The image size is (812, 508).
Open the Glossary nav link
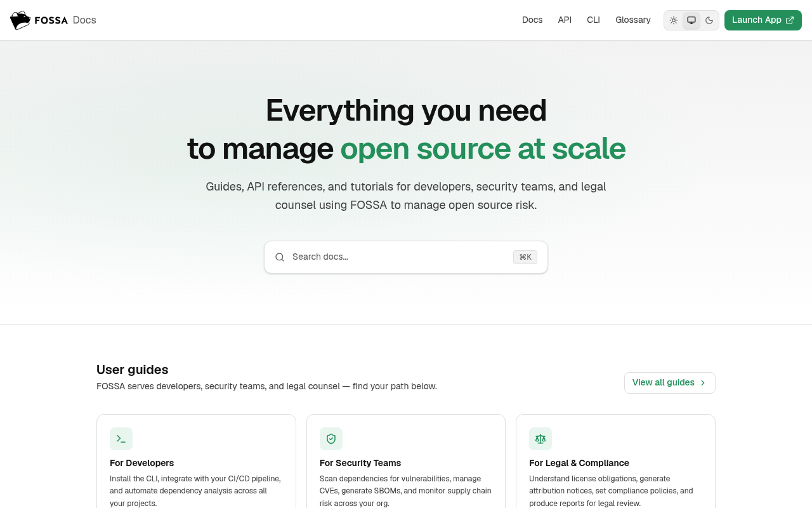point(633,20)
